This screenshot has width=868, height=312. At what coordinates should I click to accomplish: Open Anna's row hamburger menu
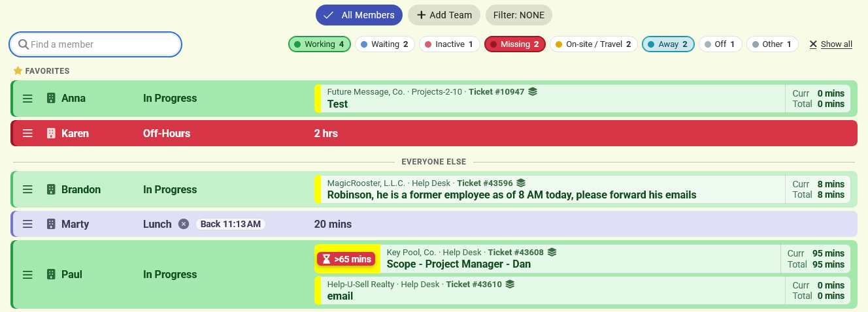(27, 99)
